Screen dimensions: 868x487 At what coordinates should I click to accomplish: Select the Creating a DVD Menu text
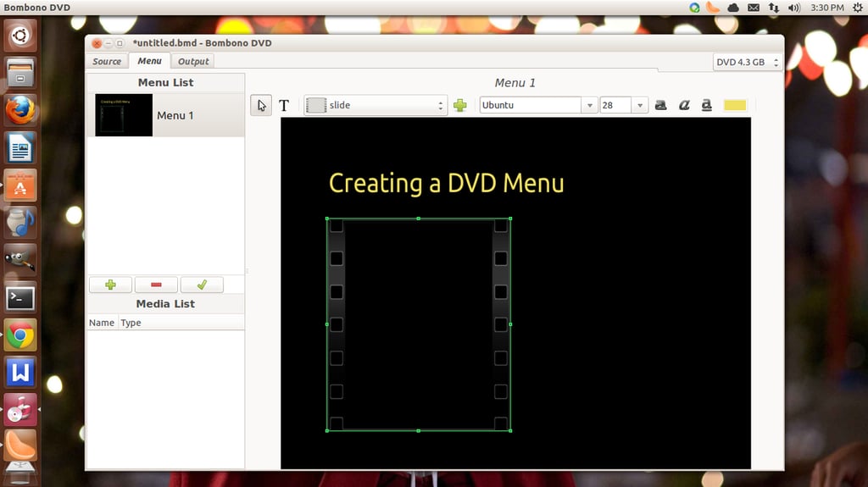click(x=446, y=183)
